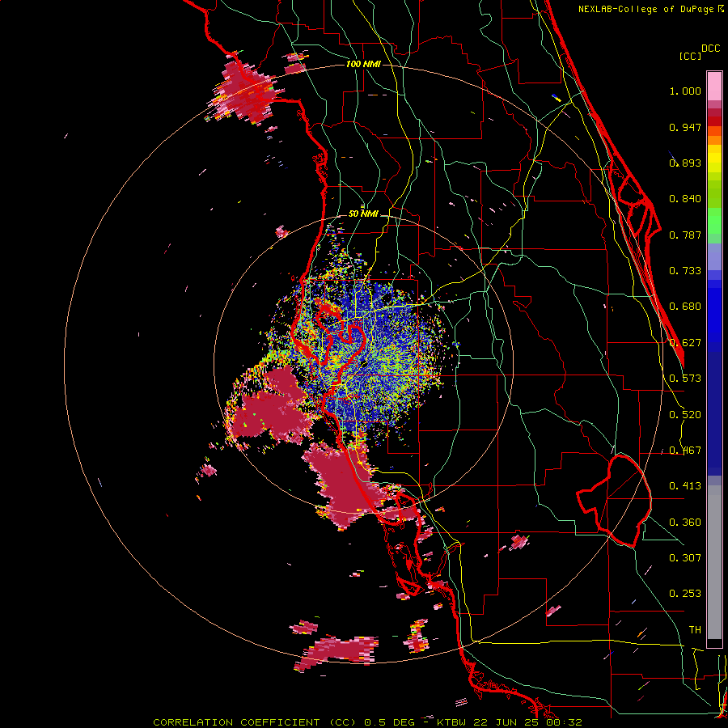Viewport: 728px width, 728px height.
Task: Click the 50 NMI range ring label
Action: pos(363,214)
